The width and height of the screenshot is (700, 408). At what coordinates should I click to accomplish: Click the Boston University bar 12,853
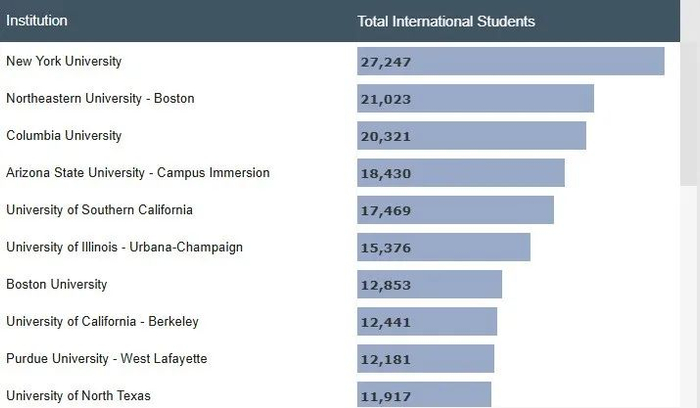[429, 284]
